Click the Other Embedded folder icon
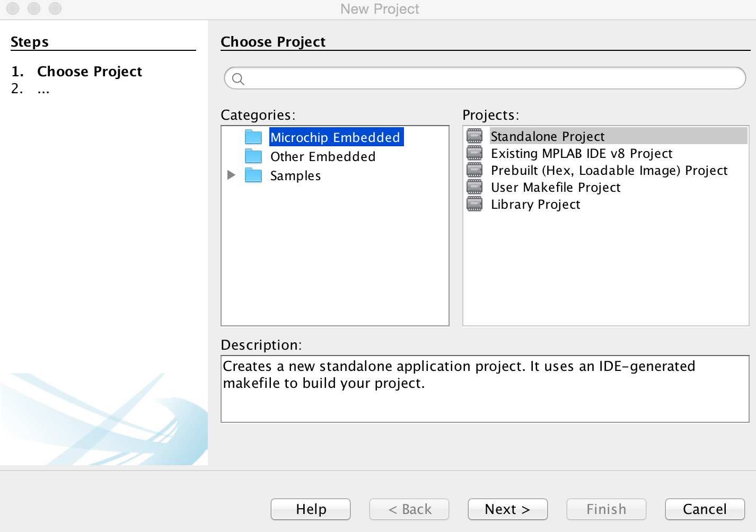 click(x=253, y=156)
